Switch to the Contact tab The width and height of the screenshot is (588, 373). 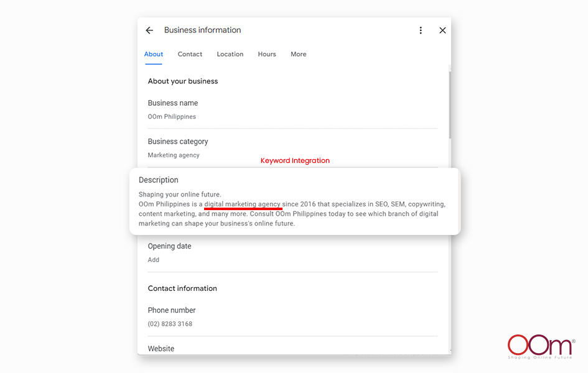click(x=190, y=54)
